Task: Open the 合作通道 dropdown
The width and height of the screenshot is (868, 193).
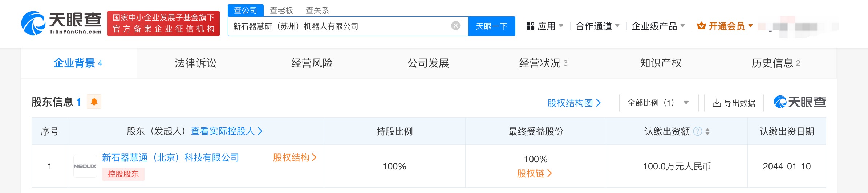Action: pyautogui.click(x=597, y=26)
